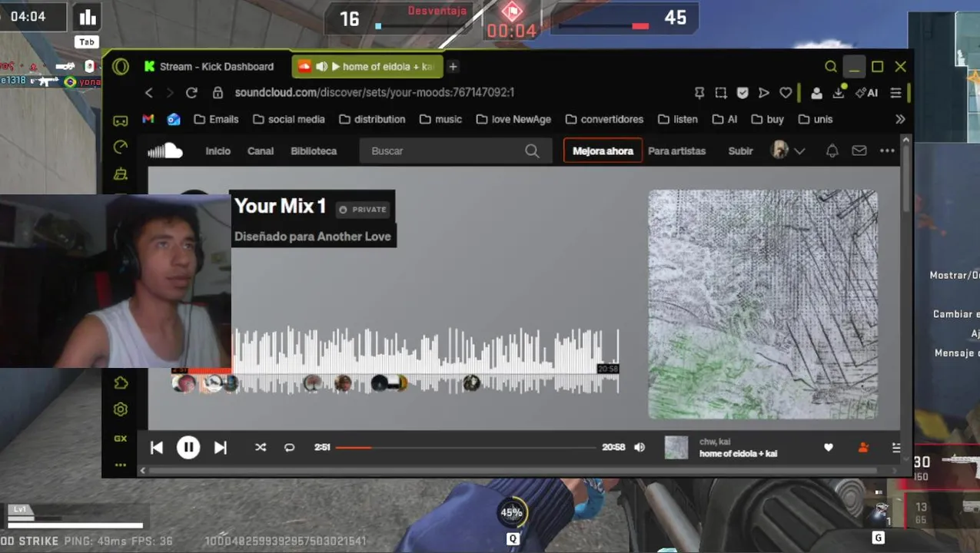Open SoundCloud Biblioteca
The width and height of the screenshot is (980, 553).
coord(314,151)
